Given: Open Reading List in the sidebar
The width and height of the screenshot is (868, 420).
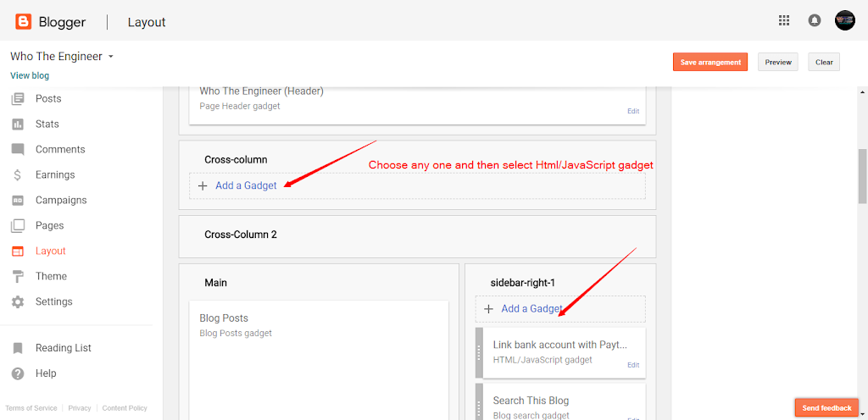Looking at the screenshot, I should [x=63, y=348].
